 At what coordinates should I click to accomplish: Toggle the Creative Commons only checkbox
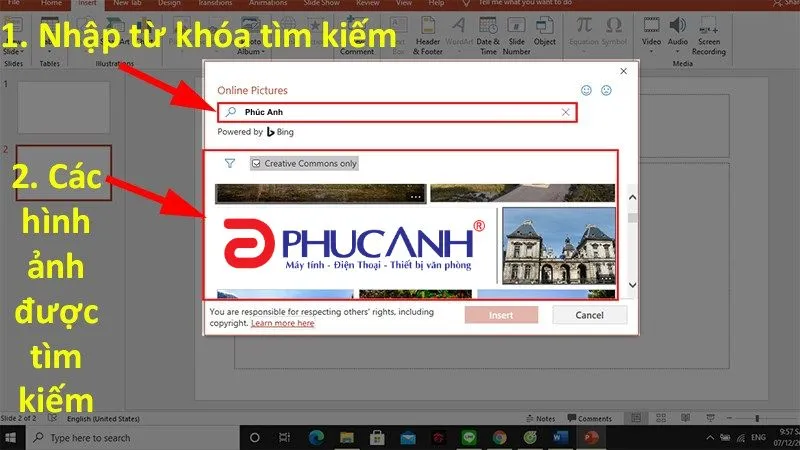(x=256, y=163)
